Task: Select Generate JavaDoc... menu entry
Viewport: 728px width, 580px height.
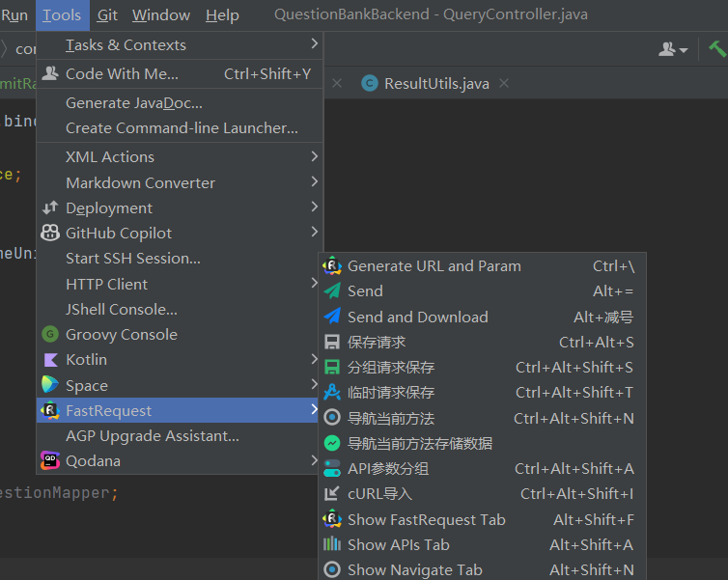Action: 180,103
